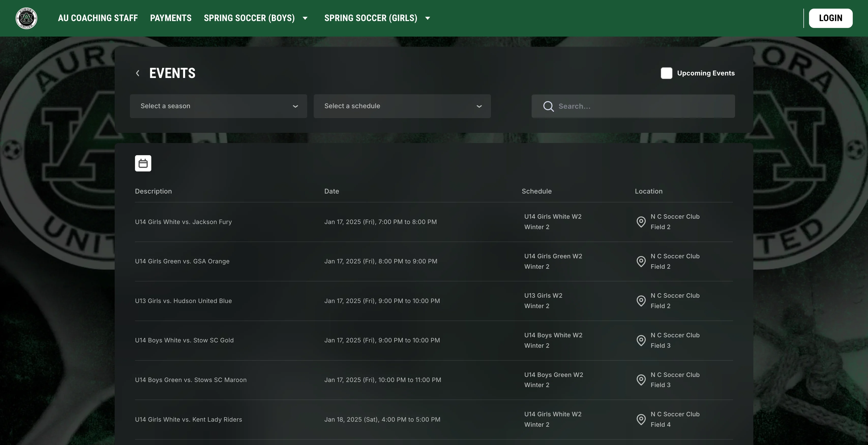Open location pin for Jackson Fury game
This screenshot has width=868, height=445.
tap(641, 222)
